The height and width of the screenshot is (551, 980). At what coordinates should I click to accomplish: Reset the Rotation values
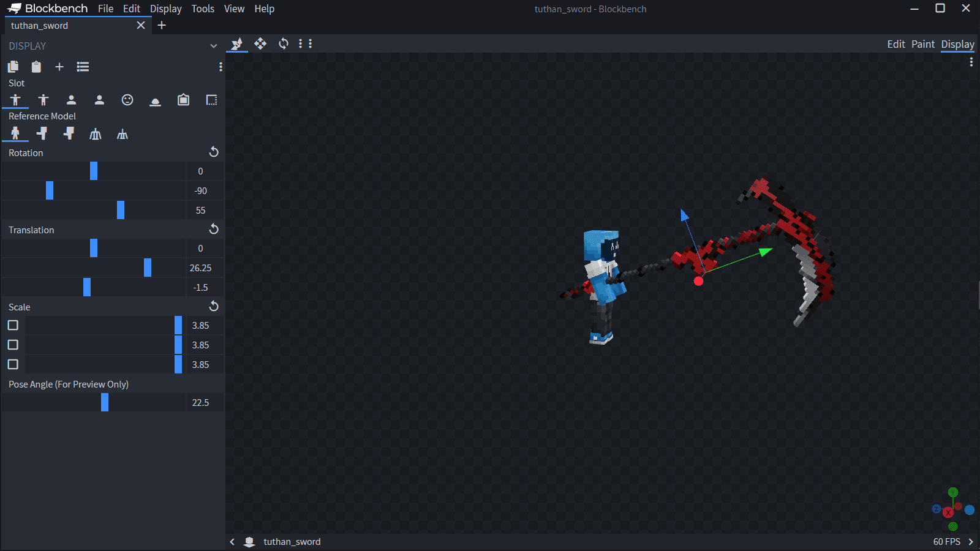(x=214, y=152)
